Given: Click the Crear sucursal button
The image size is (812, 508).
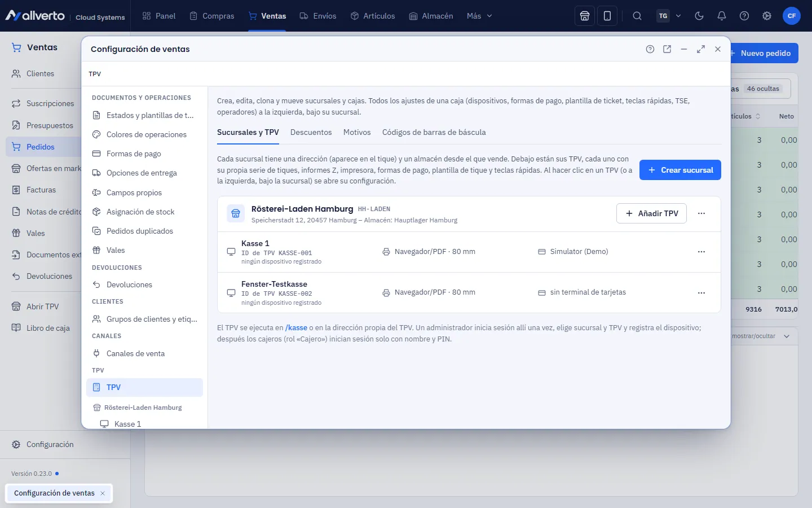Looking at the screenshot, I should point(680,170).
